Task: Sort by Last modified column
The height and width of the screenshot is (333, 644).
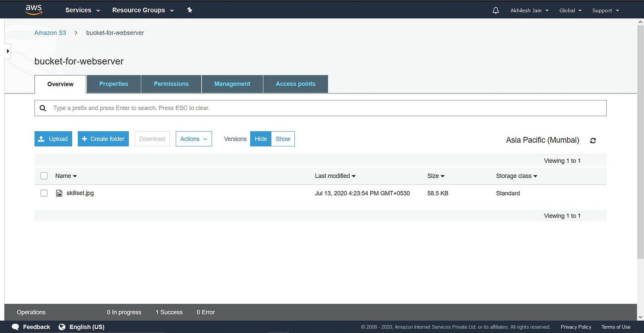Action: (x=335, y=176)
